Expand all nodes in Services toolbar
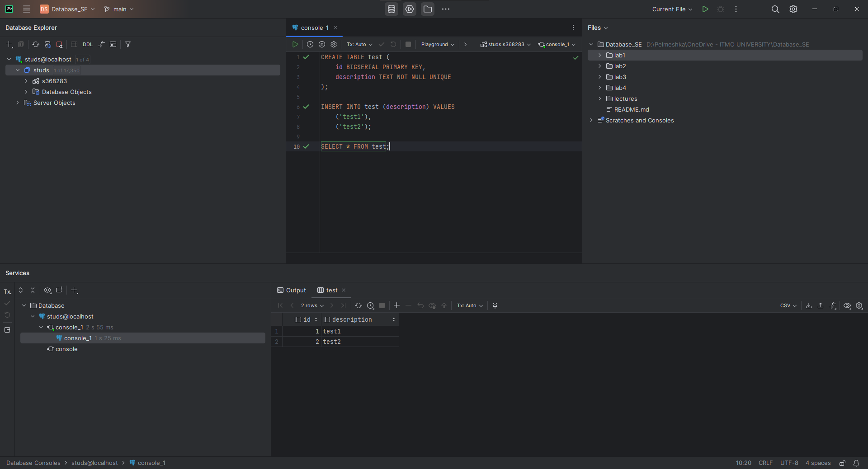Screen dimensions: 868x469 pyautogui.click(x=21, y=290)
